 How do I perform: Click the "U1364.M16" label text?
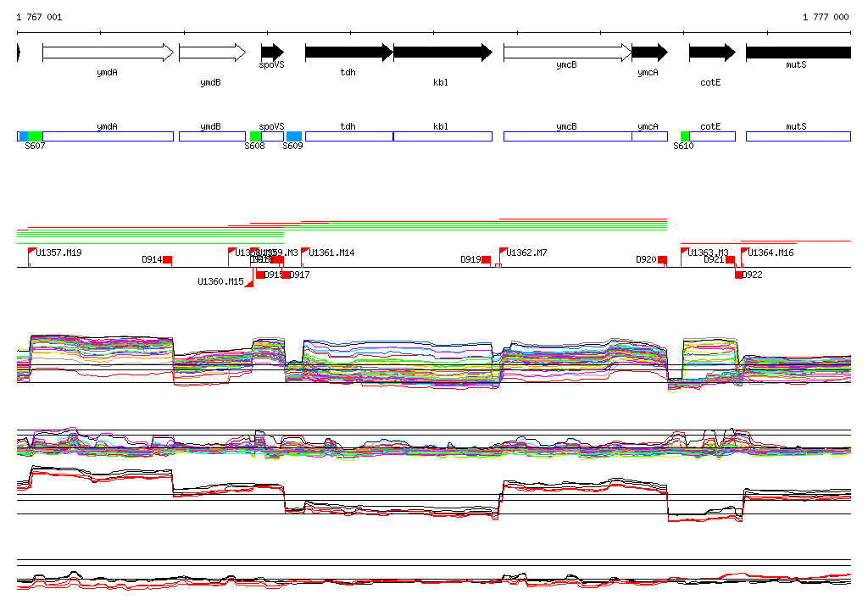tap(771, 253)
